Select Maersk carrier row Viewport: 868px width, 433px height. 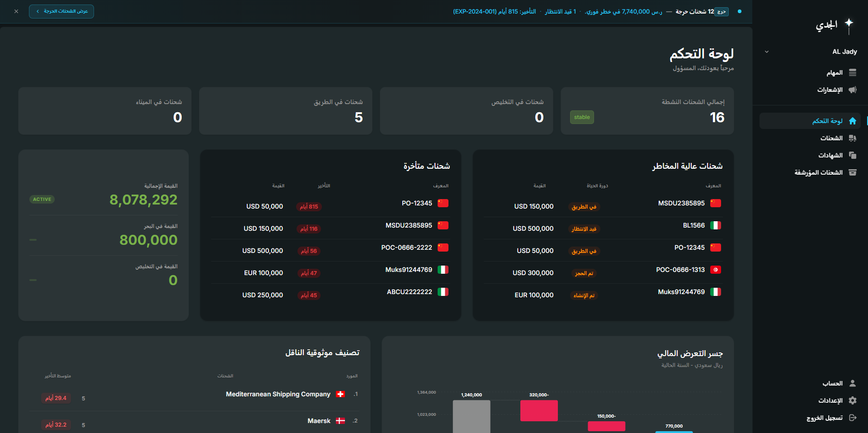click(x=194, y=423)
